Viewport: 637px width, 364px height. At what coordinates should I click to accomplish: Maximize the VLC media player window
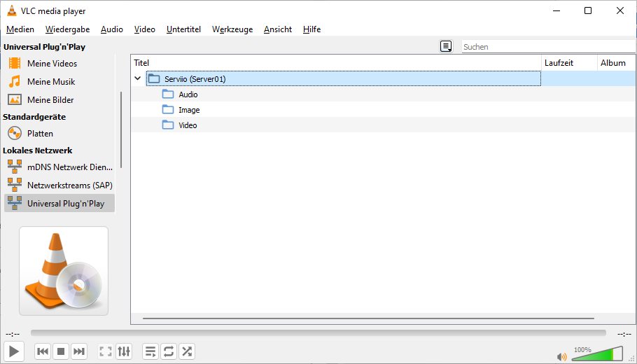[588, 11]
